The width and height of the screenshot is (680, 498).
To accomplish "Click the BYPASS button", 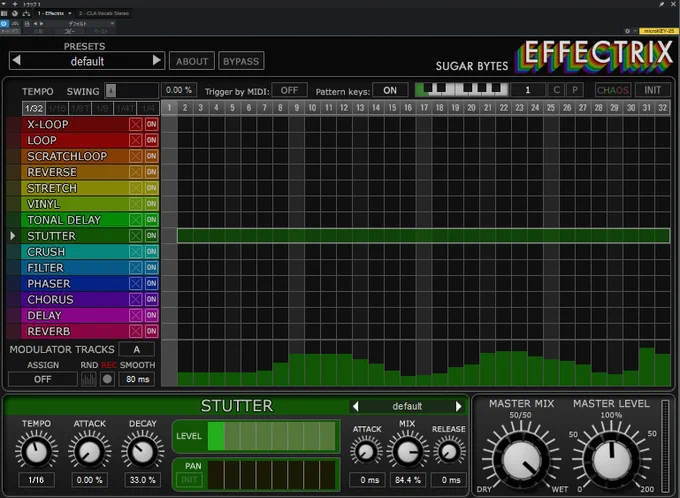I will tap(241, 61).
